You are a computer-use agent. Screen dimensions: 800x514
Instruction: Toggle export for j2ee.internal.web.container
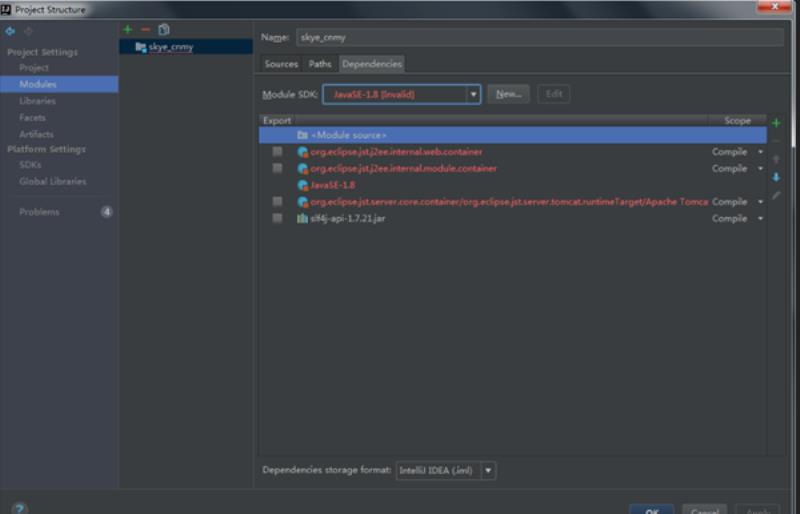277,152
